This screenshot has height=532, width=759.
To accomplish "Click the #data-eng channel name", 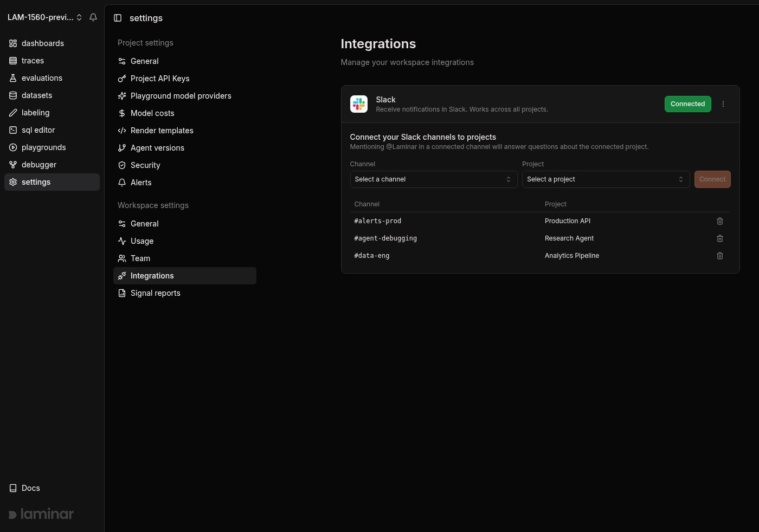I will [x=372, y=256].
